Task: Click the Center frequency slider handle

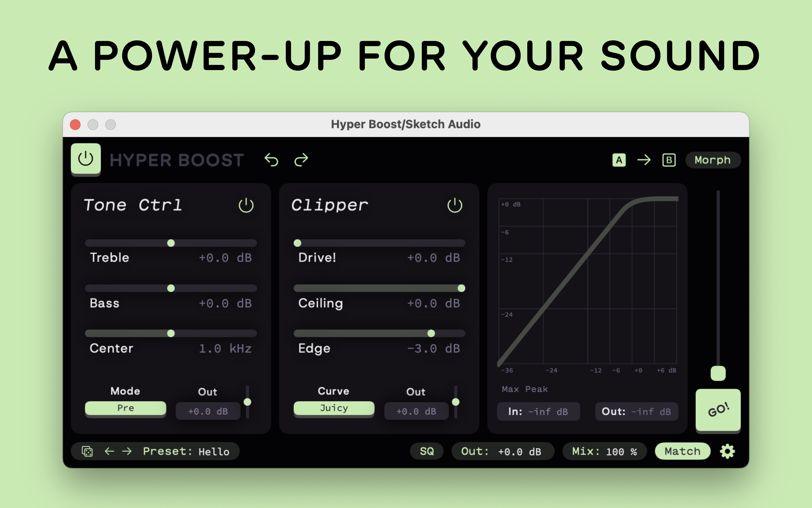Action: (171, 333)
